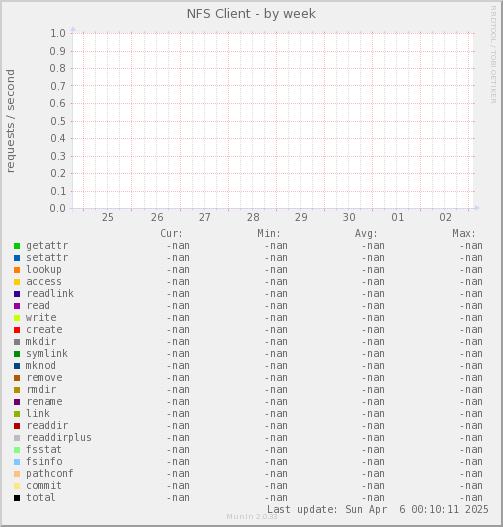The width and height of the screenshot is (503, 527).
Task: Click the 'commit' legend label
Action: pyautogui.click(x=44, y=486)
